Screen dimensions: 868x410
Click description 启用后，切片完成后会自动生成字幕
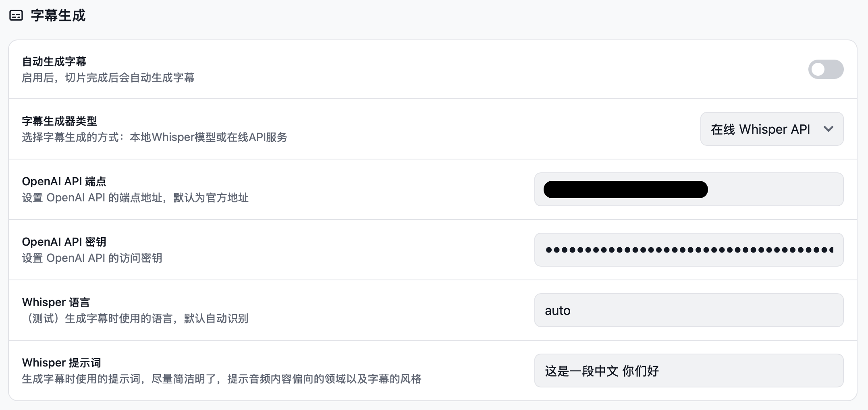(108, 78)
